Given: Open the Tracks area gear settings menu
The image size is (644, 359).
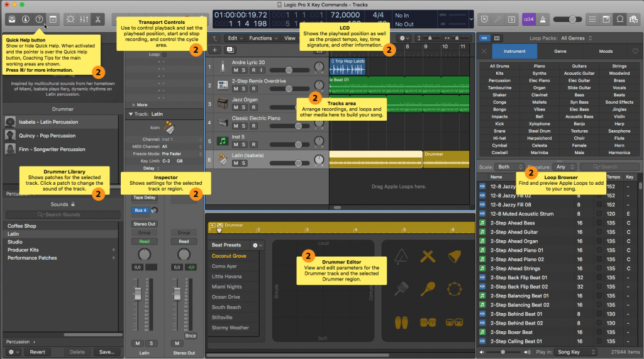Looking at the screenshot, I should [404, 38].
